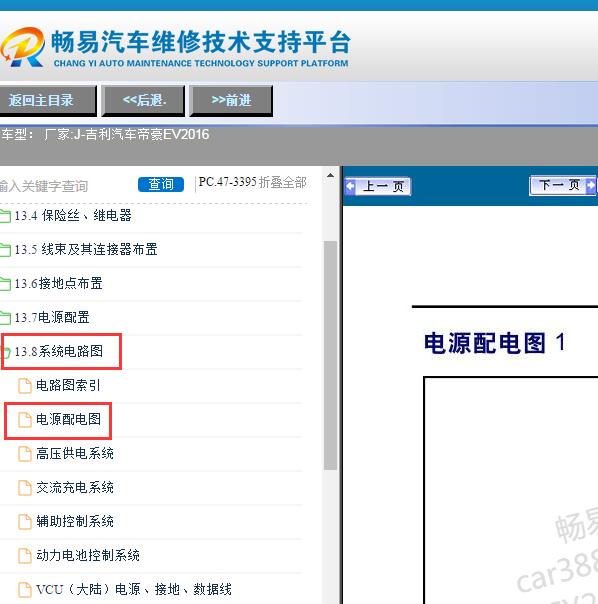Click the left arrow icon on 上一页
Image resolution: width=598 pixels, height=604 pixels.
[350, 186]
